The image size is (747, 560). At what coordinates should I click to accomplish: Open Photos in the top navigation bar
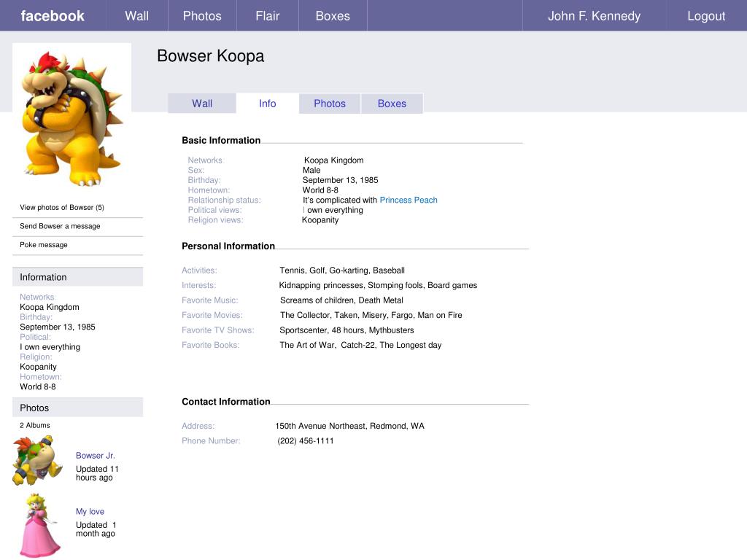[x=202, y=16]
